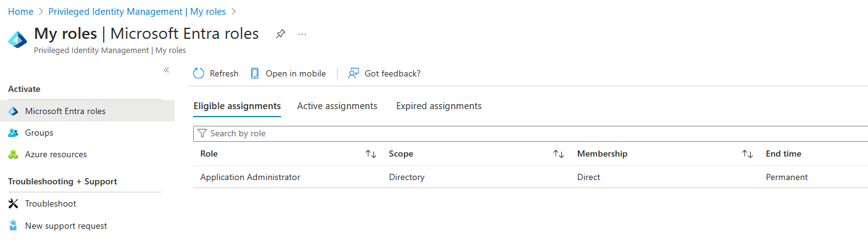Sort by Role column arrows
The width and height of the screenshot is (868, 246).
[371, 154]
